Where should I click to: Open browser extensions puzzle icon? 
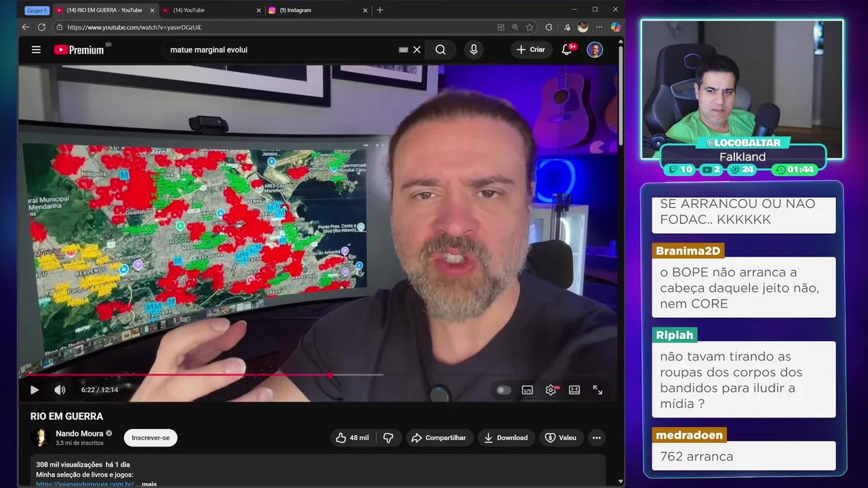[x=549, y=27]
